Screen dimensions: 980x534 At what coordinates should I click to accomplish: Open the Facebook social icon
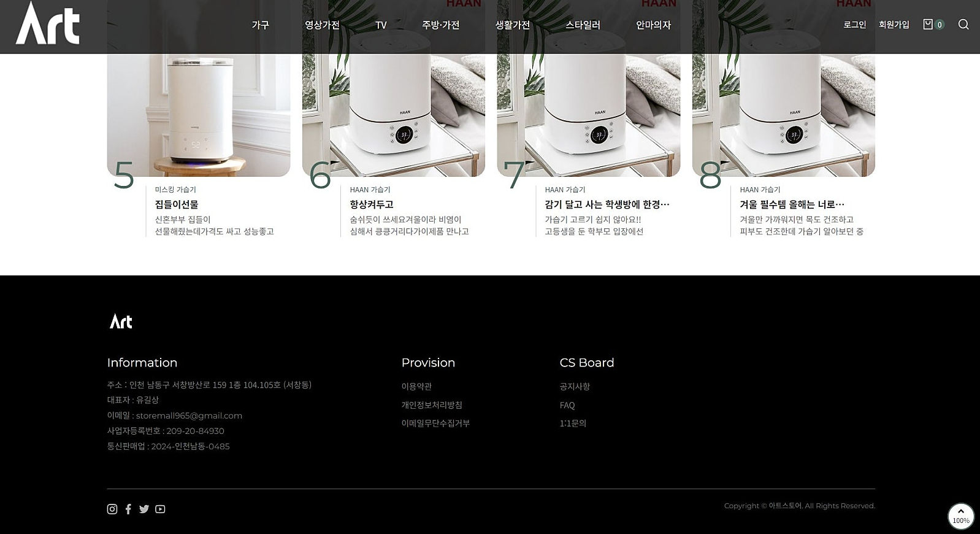128,509
